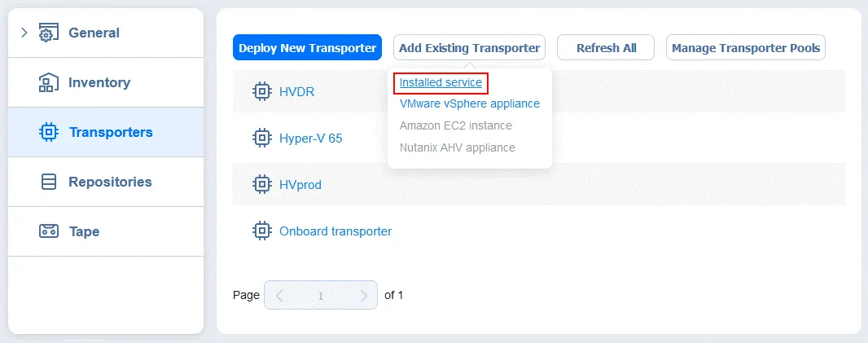The height and width of the screenshot is (343, 868).
Task: Click the page number input field
Action: (321, 295)
